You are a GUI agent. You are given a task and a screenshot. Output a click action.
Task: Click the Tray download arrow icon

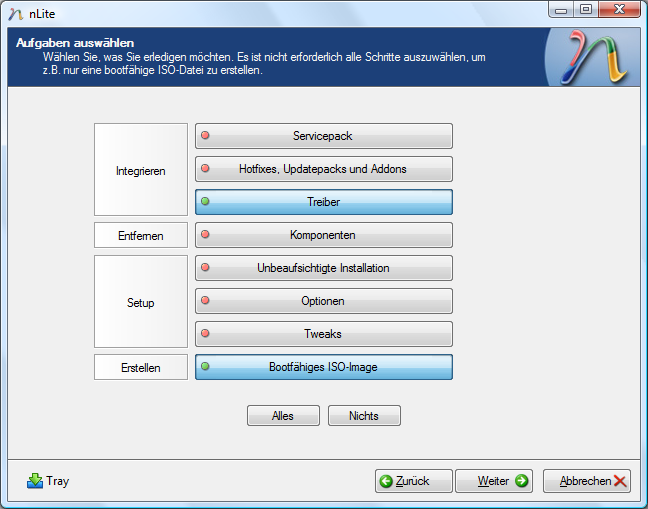point(35,481)
